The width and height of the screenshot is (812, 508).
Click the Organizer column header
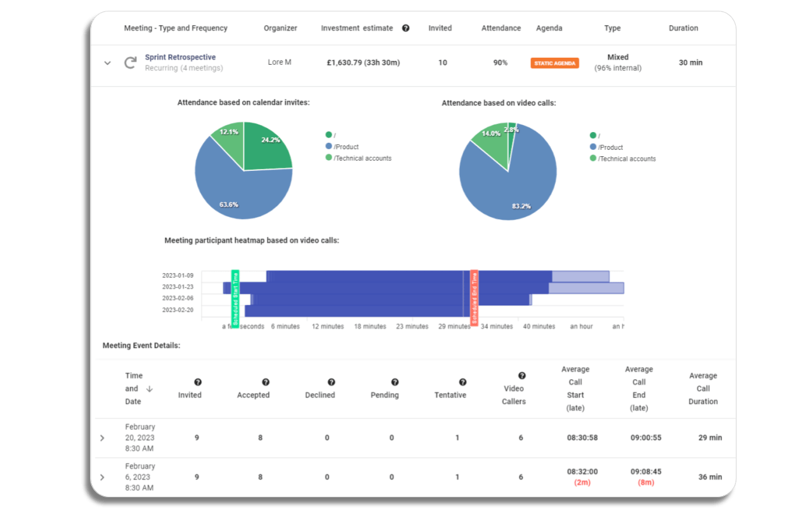coord(280,28)
